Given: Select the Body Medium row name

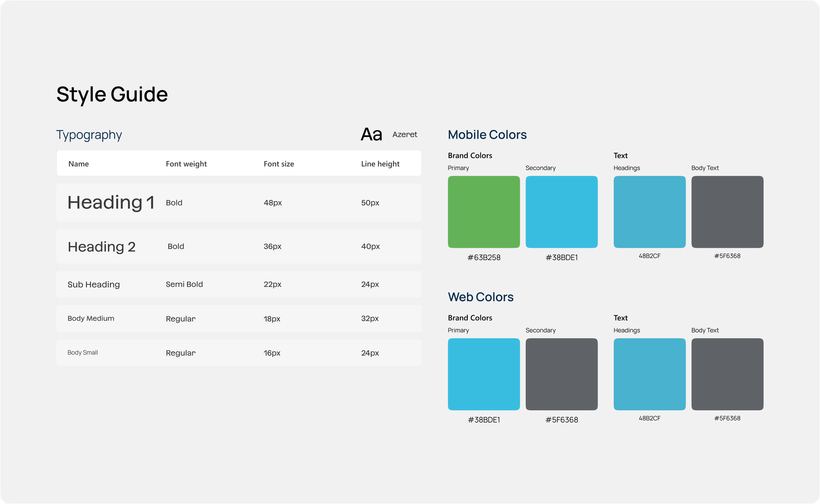Looking at the screenshot, I should pos(91,318).
